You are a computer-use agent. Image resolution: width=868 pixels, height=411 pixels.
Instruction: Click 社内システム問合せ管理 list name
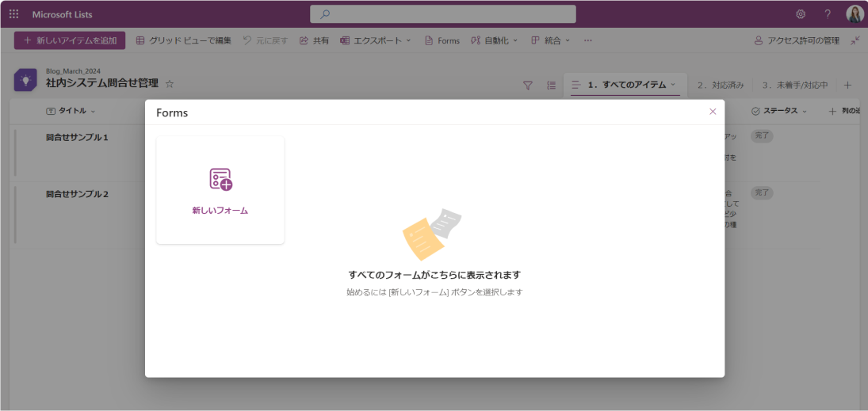[101, 83]
